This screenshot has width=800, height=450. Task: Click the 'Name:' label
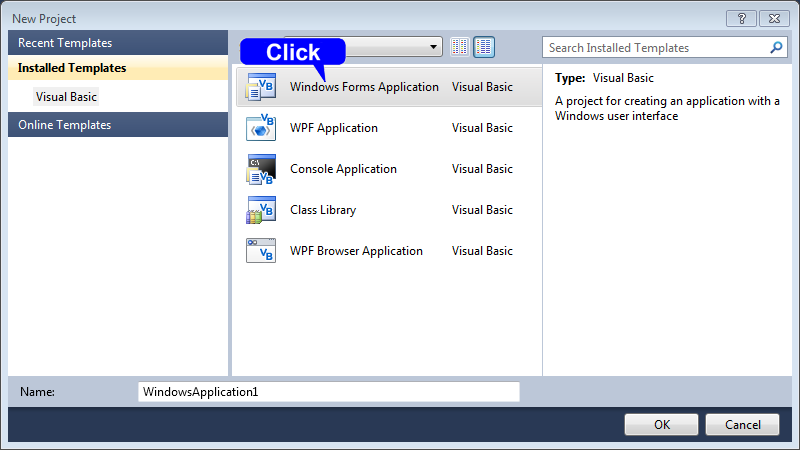pyautogui.click(x=37, y=392)
